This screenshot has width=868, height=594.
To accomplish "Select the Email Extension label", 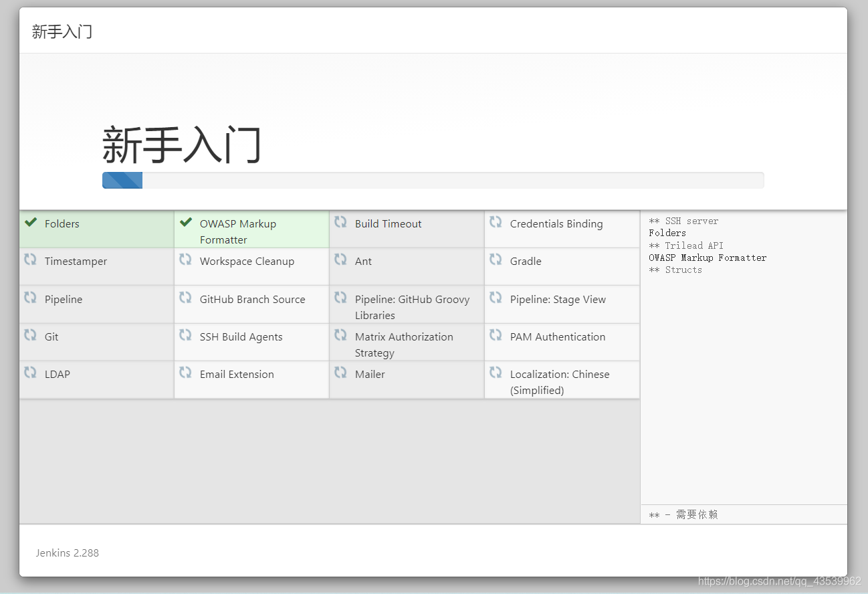I will click(237, 375).
